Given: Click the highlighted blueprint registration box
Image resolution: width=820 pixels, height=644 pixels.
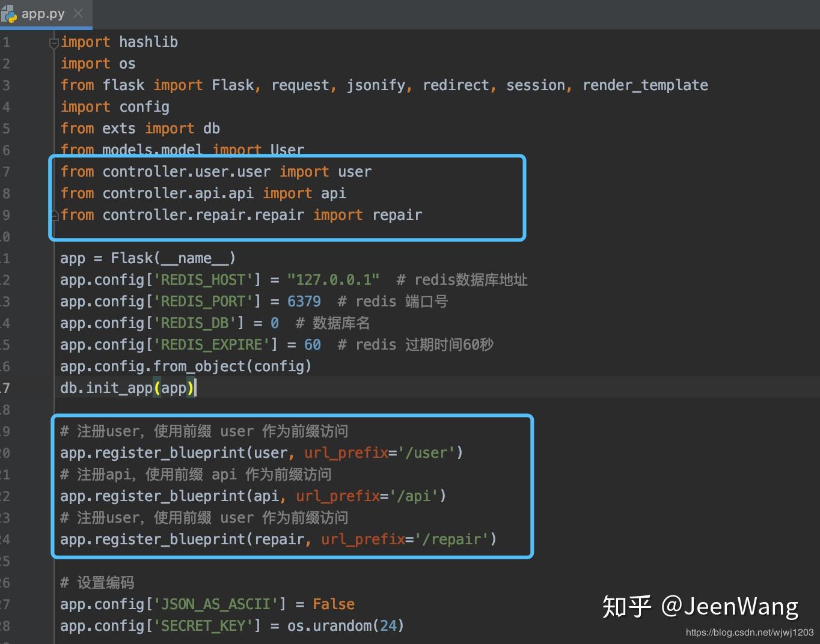Looking at the screenshot, I should pyautogui.click(x=291, y=485).
